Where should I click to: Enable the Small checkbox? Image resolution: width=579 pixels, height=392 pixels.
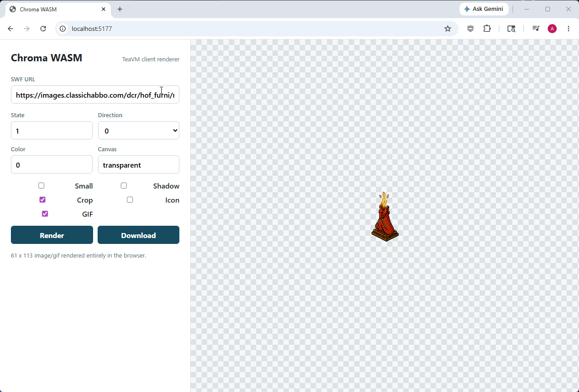click(41, 185)
